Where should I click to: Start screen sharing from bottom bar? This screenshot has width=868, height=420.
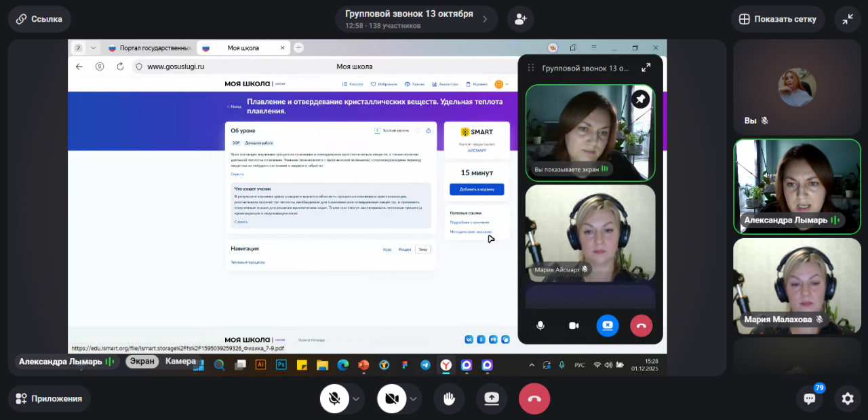pos(492,398)
